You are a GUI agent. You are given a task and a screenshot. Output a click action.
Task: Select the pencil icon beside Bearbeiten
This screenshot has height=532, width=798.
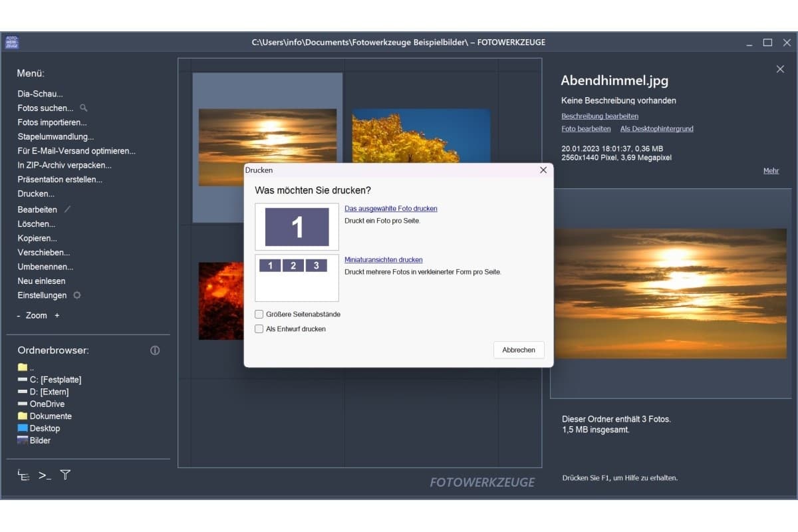click(x=68, y=209)
